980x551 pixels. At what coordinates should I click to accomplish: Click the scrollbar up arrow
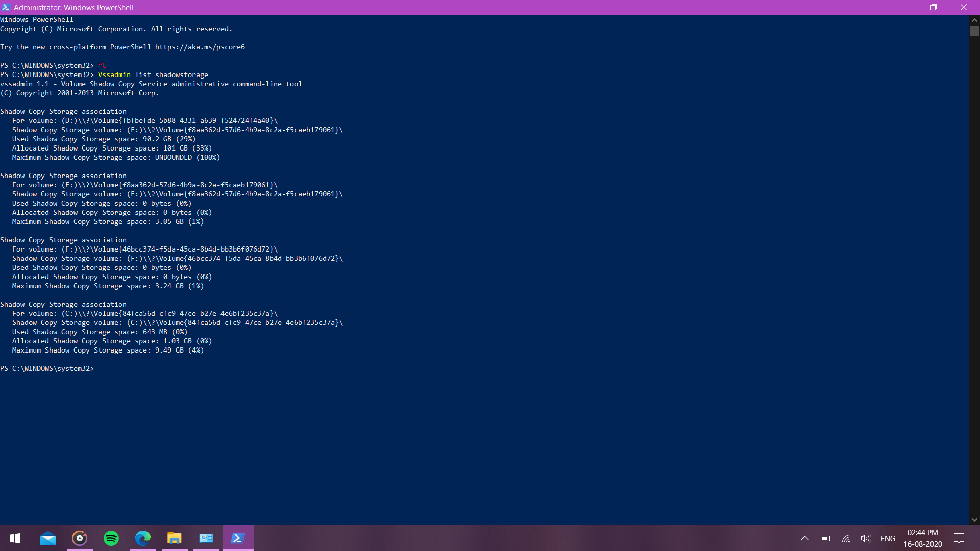point(974,19)
